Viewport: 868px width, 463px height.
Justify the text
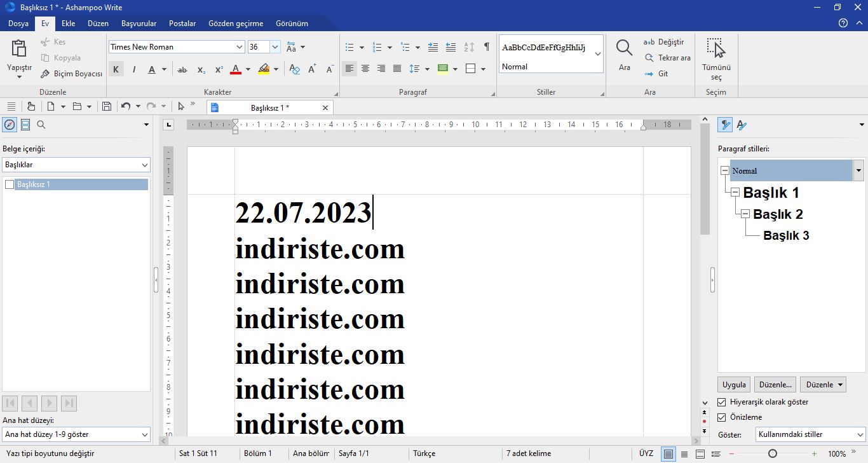click(397, 69)
